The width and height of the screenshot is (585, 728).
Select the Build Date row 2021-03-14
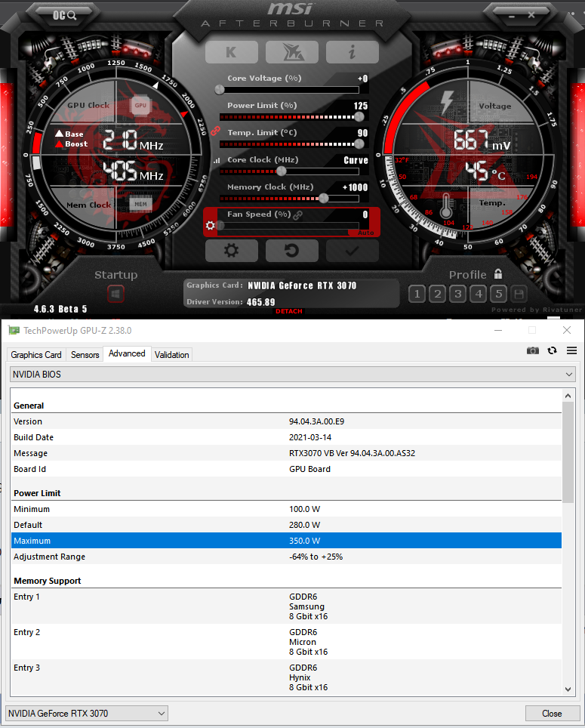286,437
